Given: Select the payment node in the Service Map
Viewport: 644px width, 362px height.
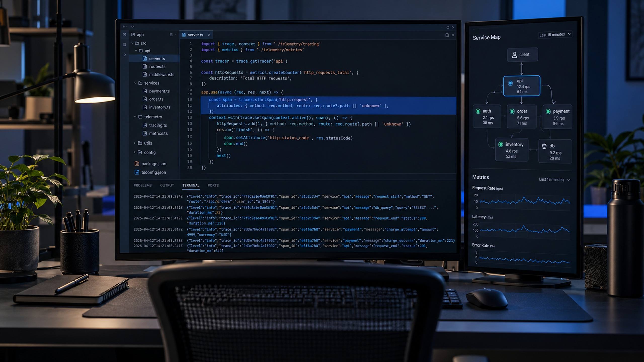Looking at the screenshot, I should (557, 117).
